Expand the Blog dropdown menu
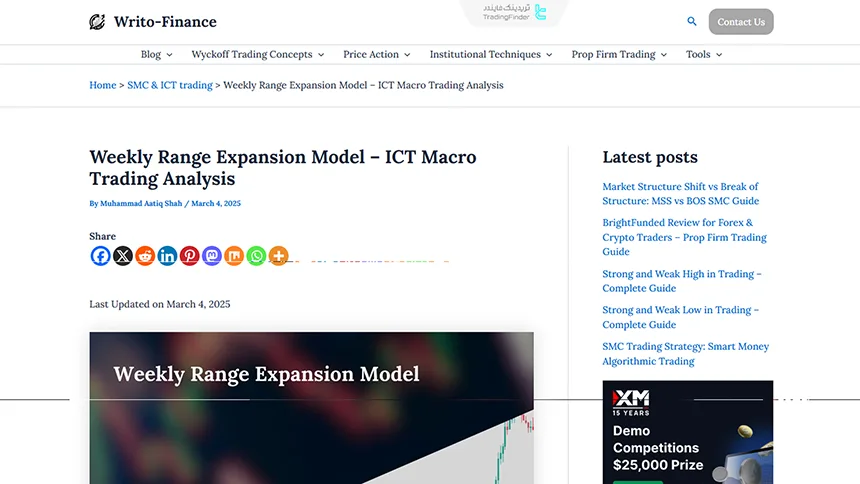The width and height of the screenshot is (860, 484). pyautogui.click(x=156, y=54)
